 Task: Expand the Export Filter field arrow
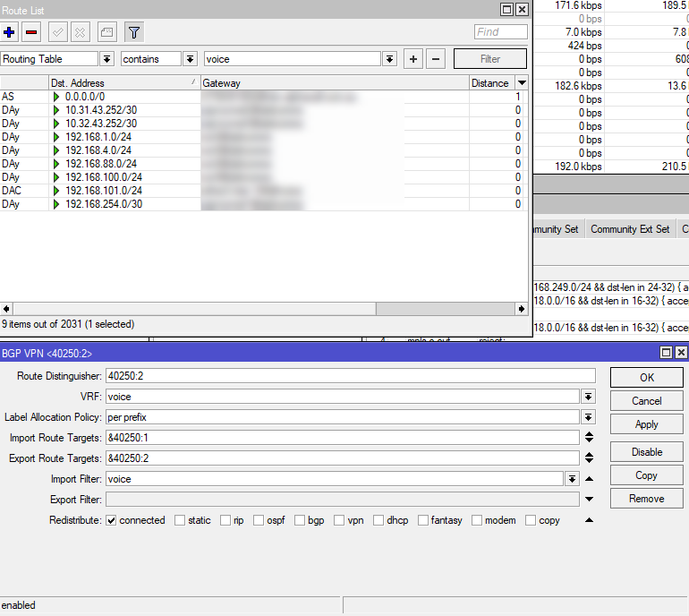coord(590,500)
